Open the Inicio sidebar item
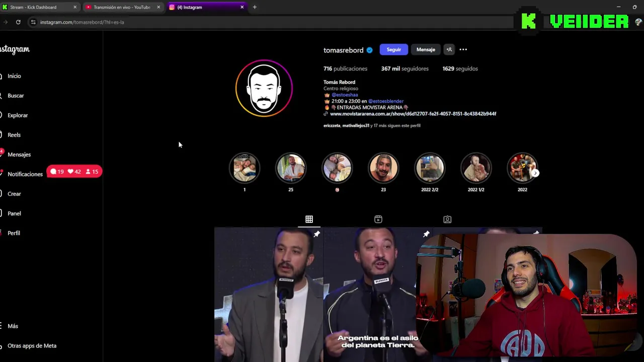This screenshot has height=362, width=644. (14, 76)
